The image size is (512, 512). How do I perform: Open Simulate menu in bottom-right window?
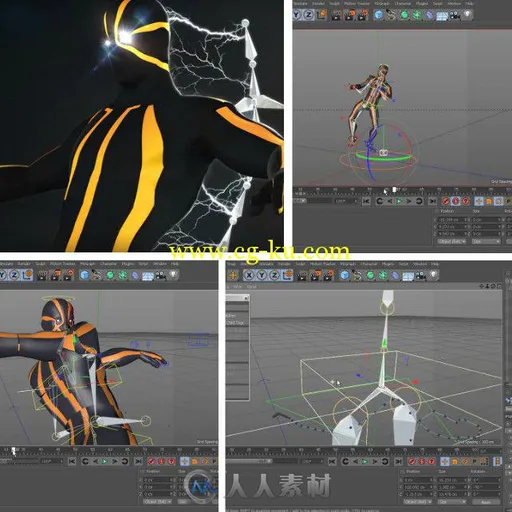point(268,264)
